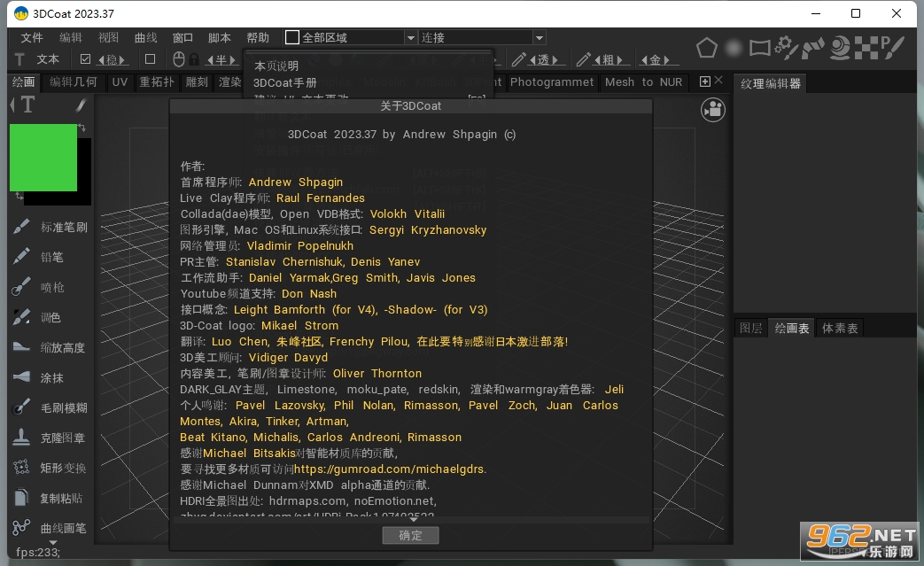The height and width of the screenshot is (566, 924).
Task: Select the 涂抹 smudge tool
Action: [x=38, y=377]
